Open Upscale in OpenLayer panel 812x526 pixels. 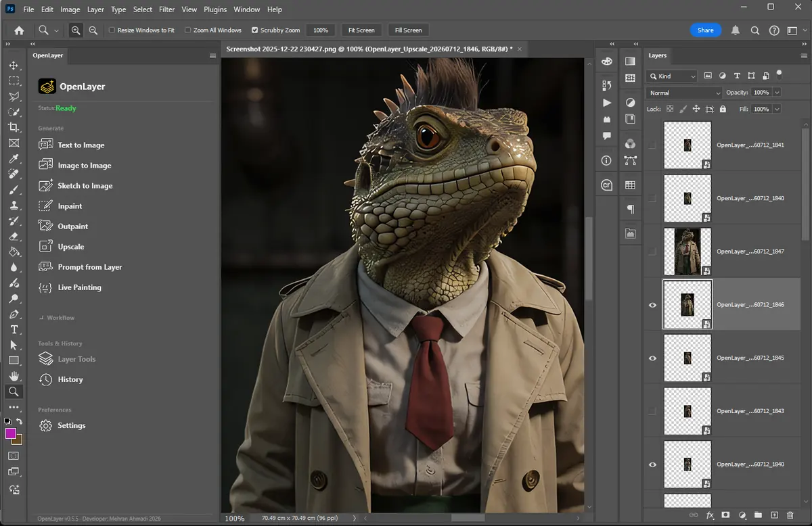coord(62,246)
